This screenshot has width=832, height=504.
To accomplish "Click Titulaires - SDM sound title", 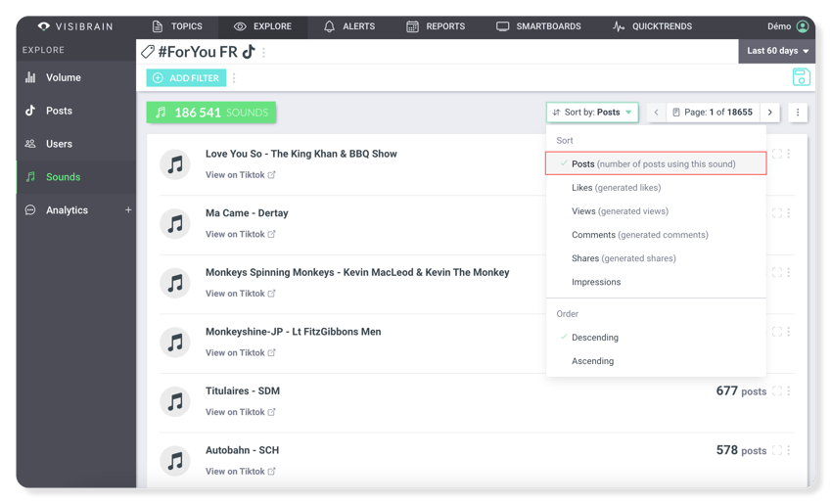I will pyautogui.click(x=243, y=391).
